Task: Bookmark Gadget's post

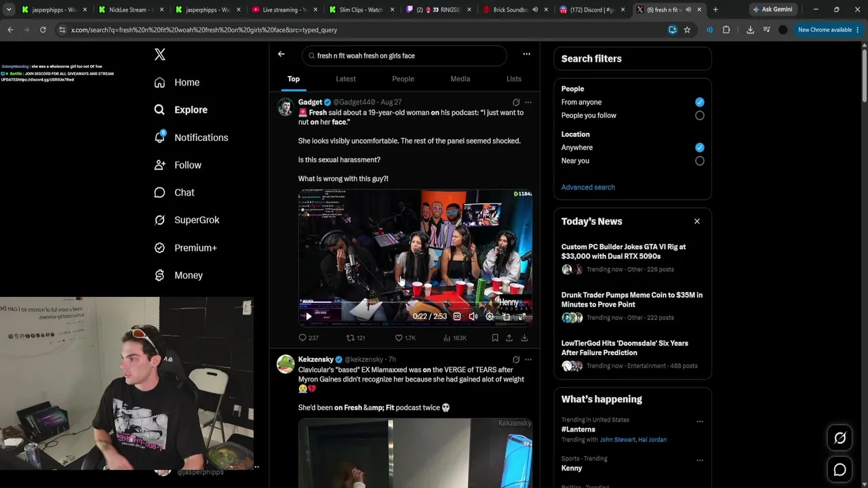Action: tap(495, 338)
